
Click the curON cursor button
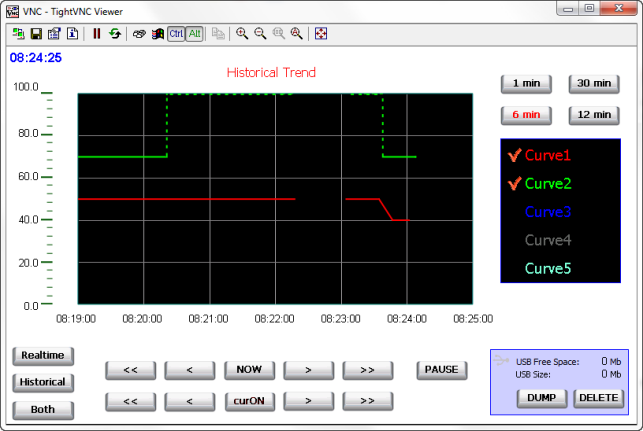pos(249,401)
